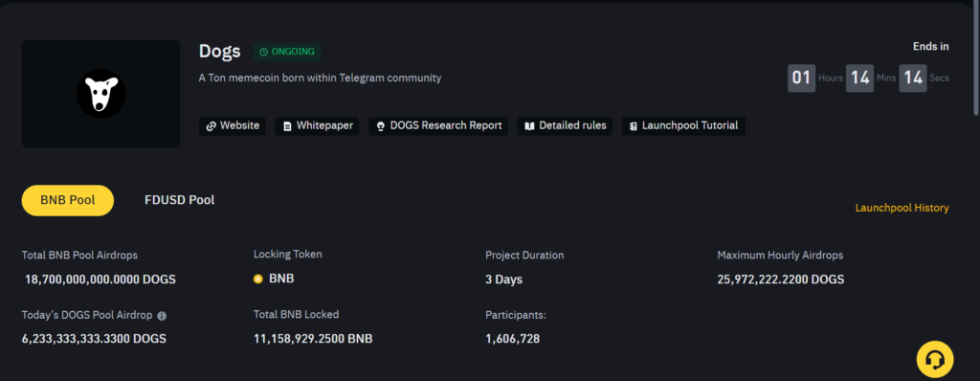Click the link icon on the Website button
980x381 pixels.
point(212,125)
